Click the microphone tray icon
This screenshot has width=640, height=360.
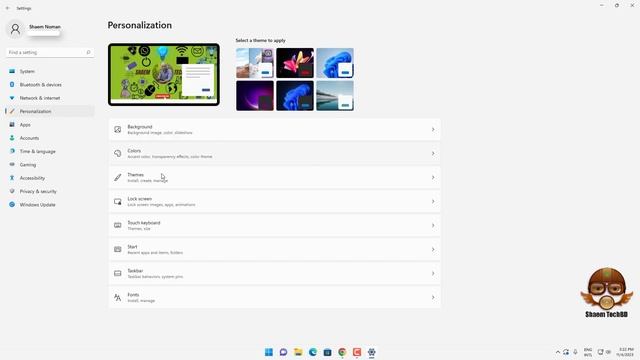pos(575,352)
